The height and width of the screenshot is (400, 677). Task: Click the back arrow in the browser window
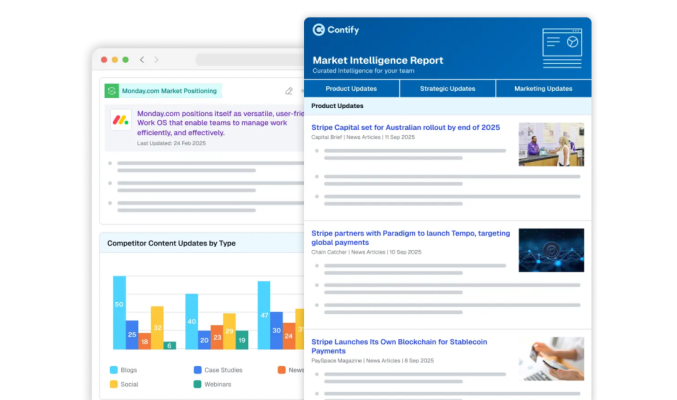pos(142,60)
